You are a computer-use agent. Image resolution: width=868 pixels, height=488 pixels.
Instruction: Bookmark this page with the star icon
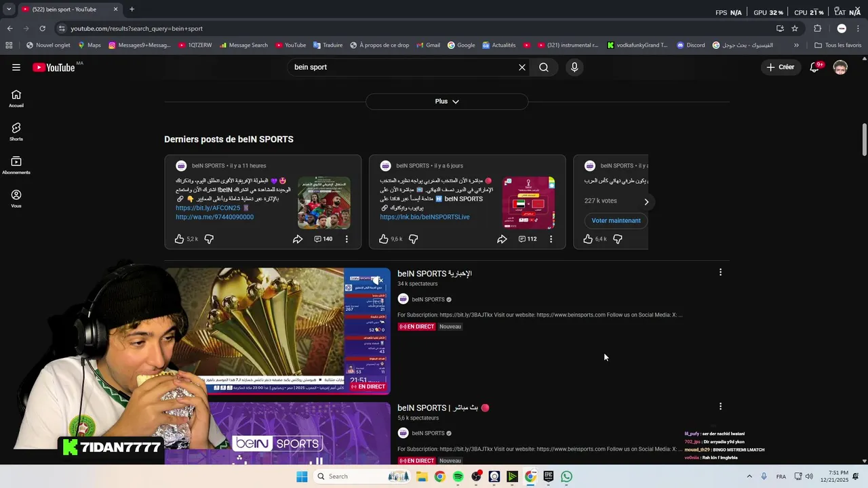click(795, 28)
